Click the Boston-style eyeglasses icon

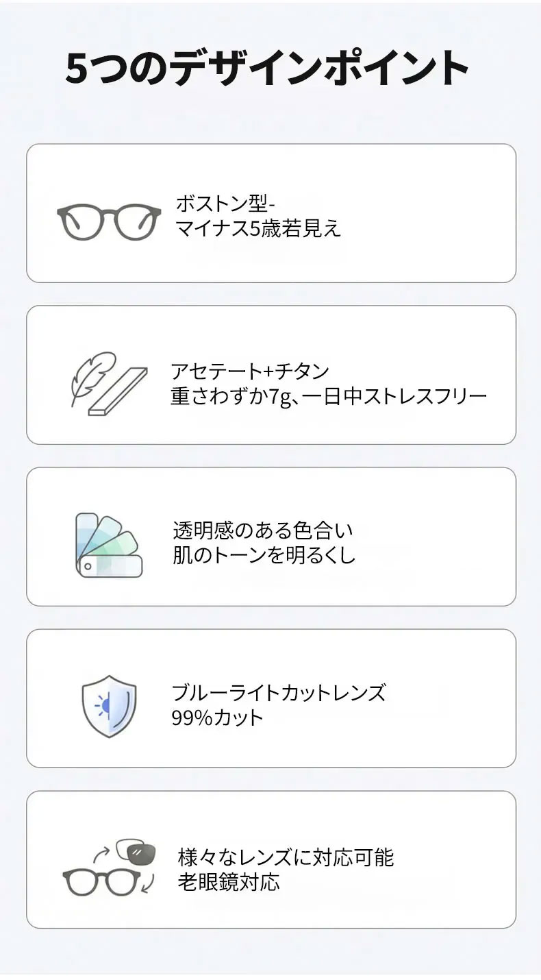[109, 221]
